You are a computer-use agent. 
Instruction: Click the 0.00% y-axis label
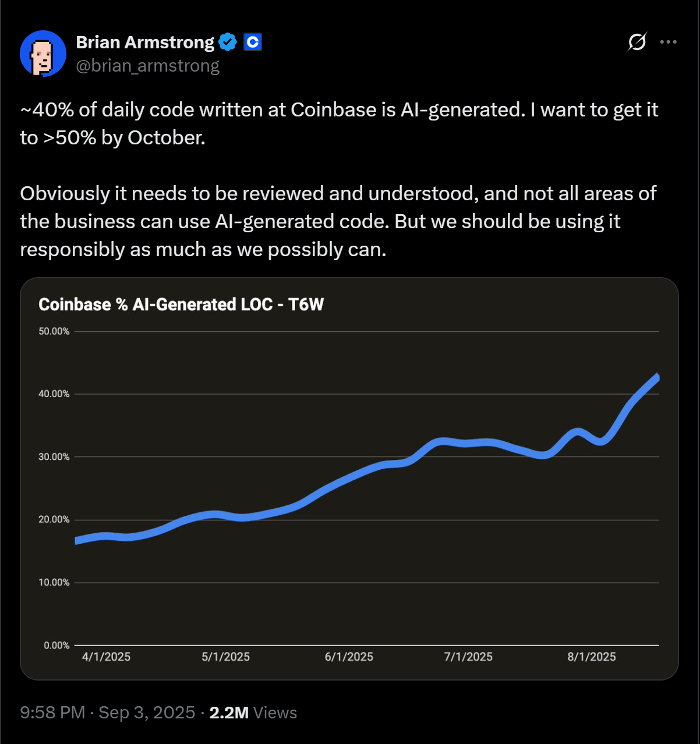56,645
